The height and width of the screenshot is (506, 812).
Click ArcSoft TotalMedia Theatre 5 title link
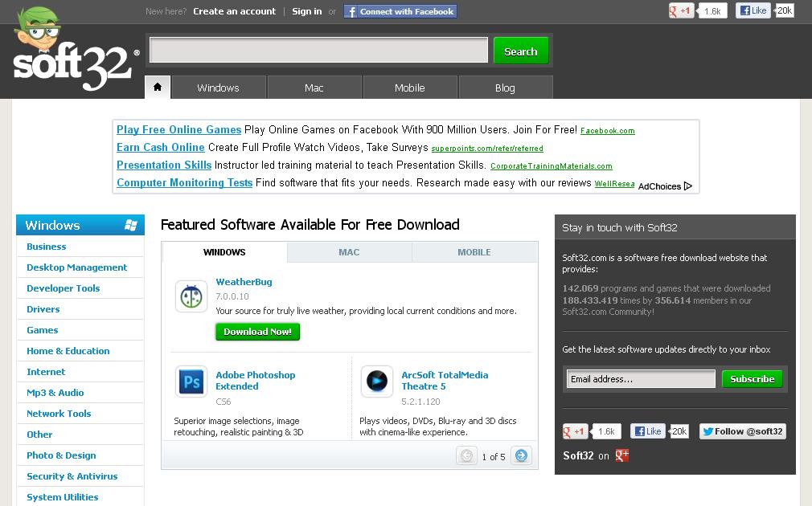coord(445,380)
